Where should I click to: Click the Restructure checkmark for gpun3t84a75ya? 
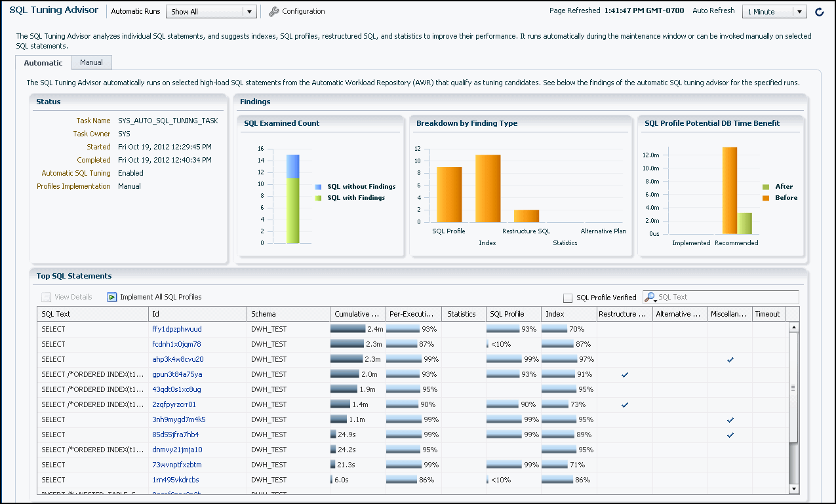[625, 374]
